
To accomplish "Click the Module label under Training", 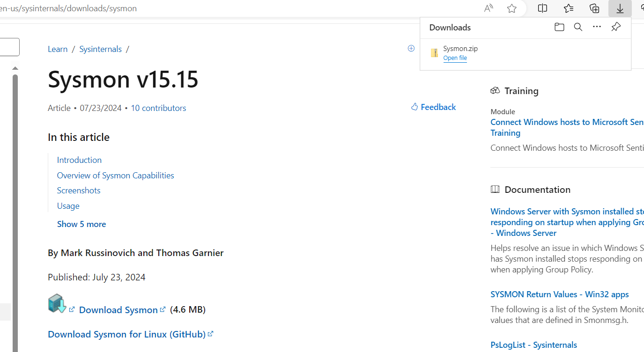I will [503, 111].
